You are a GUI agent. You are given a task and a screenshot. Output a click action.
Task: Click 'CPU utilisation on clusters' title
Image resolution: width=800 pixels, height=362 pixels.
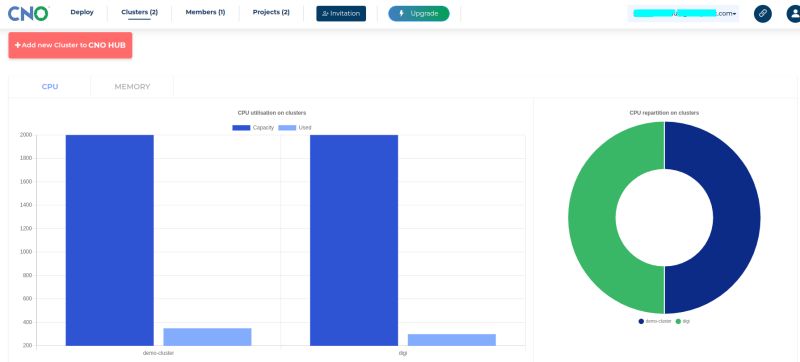pos(272,113)
